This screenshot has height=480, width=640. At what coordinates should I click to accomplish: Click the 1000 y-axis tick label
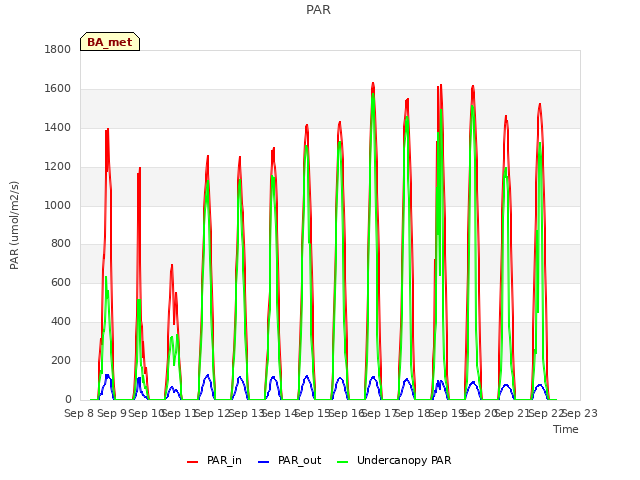pos(58,205)
